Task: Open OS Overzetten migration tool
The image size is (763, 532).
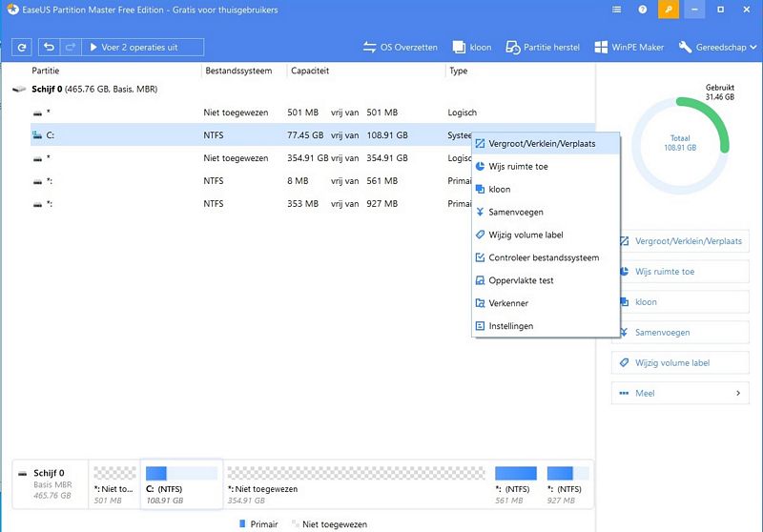Action: [x=400, y=47]
